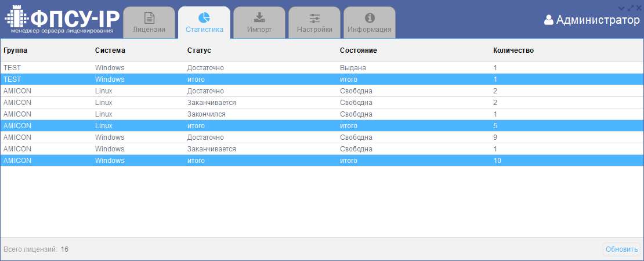Click the Статус column header
Image resolution: width=644 pixels, height=261 pixels.
click(199, 50)
